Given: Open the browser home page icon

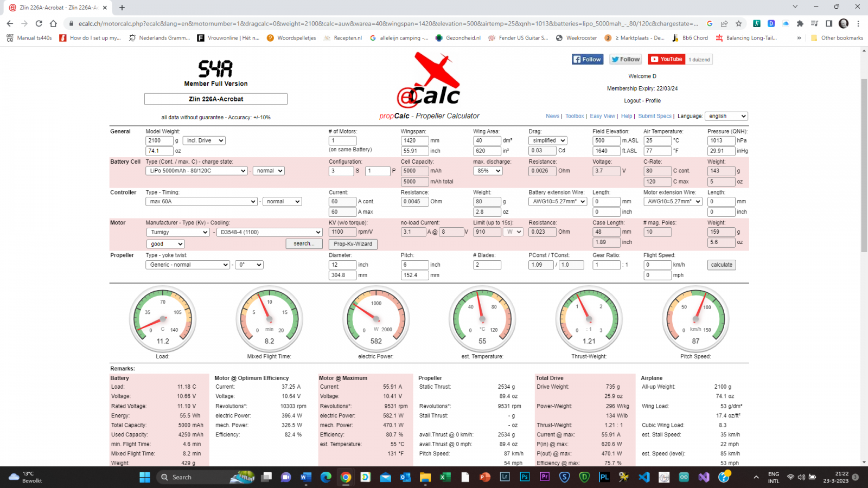Looking at the screenshot, I should [53, 23].
